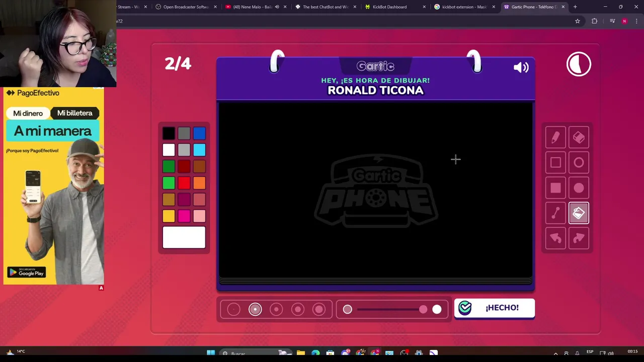Choose the outlined rectangle tool
This screenshot has width=644, height=362.
coord(555,162)
